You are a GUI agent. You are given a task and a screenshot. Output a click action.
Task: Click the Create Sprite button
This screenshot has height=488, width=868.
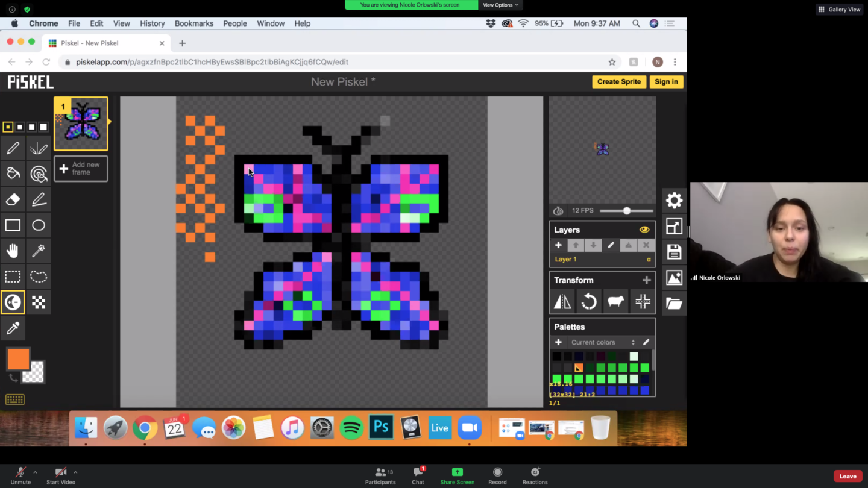pos(618,82)
